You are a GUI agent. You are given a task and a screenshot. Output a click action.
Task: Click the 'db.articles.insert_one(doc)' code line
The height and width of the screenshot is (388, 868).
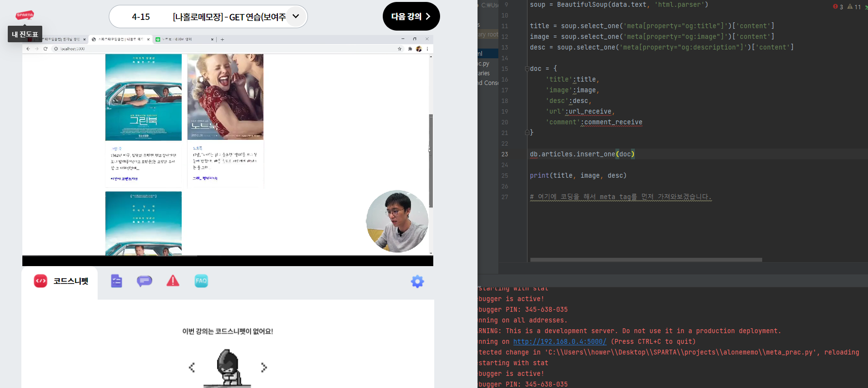click(x=582, y=154)
